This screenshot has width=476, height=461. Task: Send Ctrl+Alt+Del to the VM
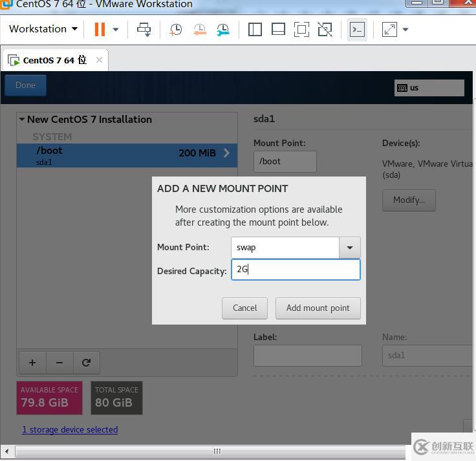144,30
